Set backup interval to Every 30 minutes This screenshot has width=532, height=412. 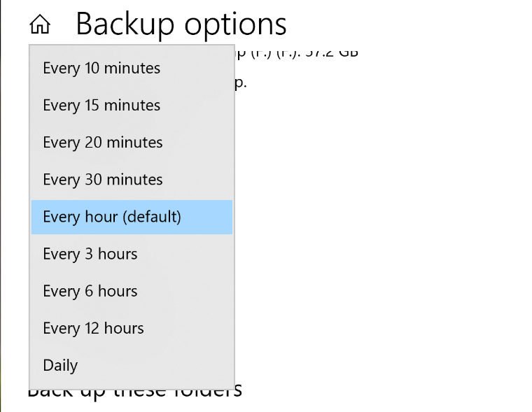pyautogui.click(x=103, y=180)
